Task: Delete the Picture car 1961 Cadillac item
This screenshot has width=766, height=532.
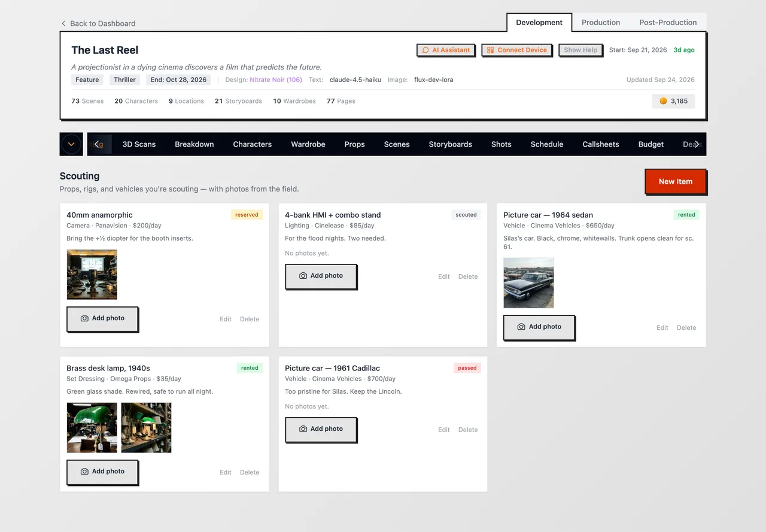Action: [x=468, y=430]
